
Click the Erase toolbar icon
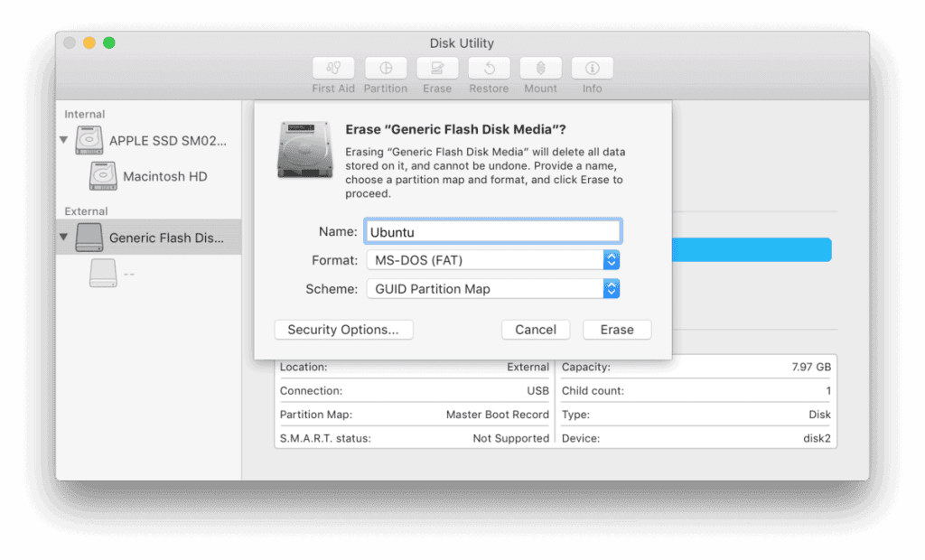point(437,69)
